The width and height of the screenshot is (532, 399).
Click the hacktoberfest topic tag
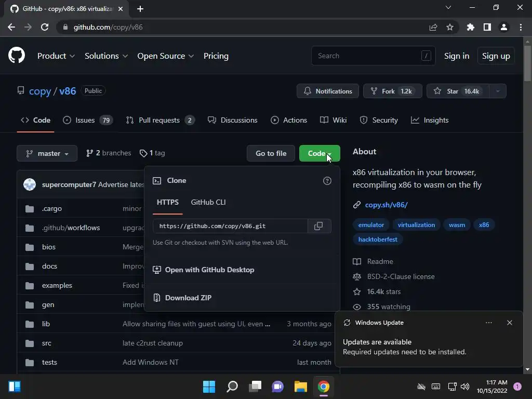tap(378, 240)
